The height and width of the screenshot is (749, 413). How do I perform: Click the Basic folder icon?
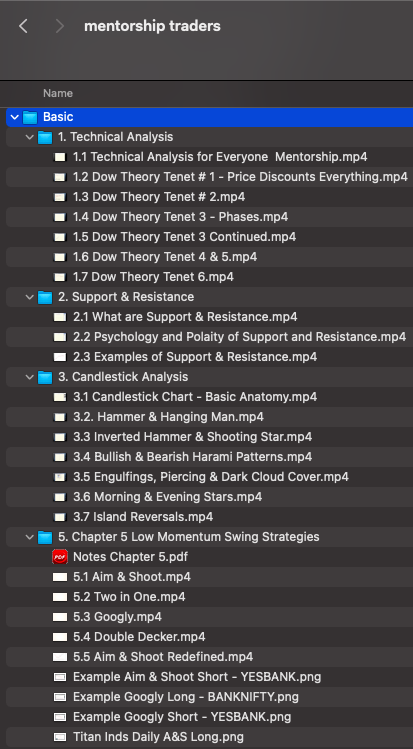30,117
